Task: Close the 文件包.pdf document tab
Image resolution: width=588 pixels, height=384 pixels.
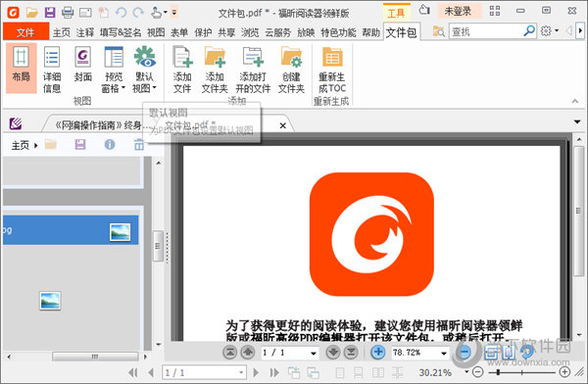Action: pos(283,125)
